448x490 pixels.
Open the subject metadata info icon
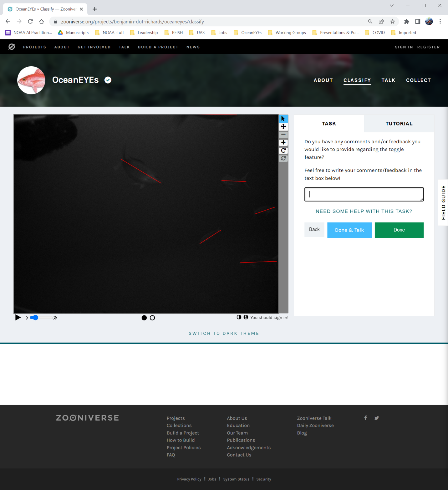coord(246,317)
